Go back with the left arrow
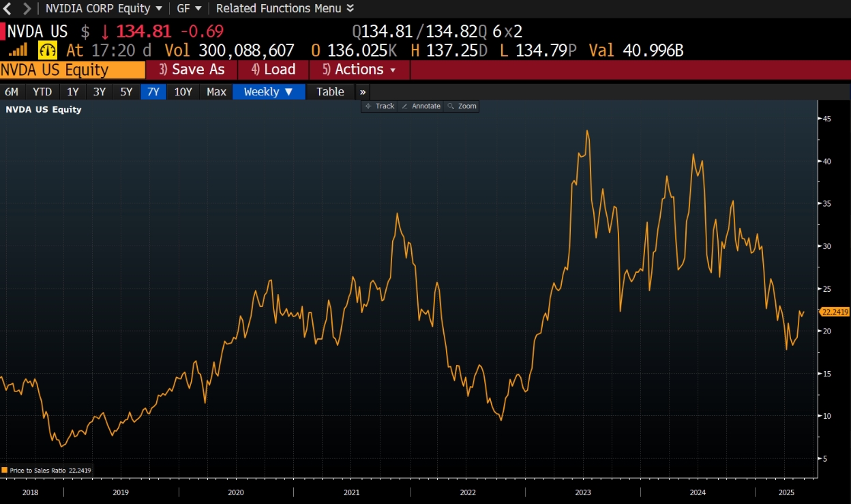Viewport: 851px width, 504px height. (8, 9)
